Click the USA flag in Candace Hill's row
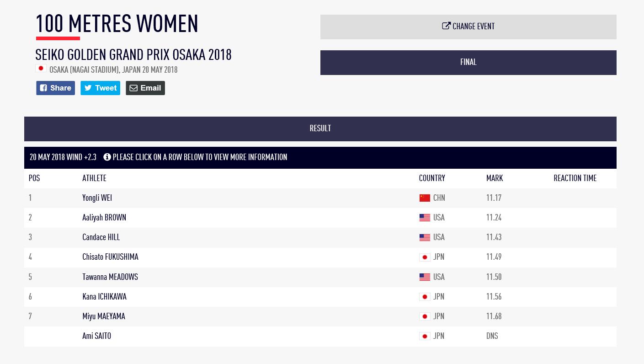 coord(425,237)
